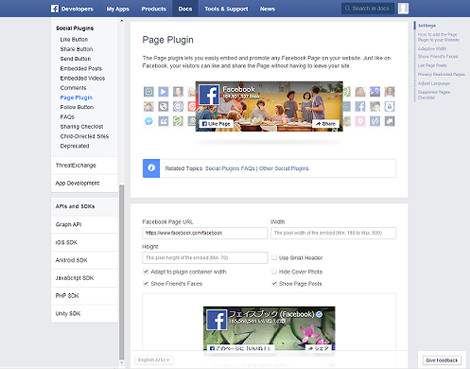470x369 pixels.
Task: Click the Height input field
Action: [205, 258]
